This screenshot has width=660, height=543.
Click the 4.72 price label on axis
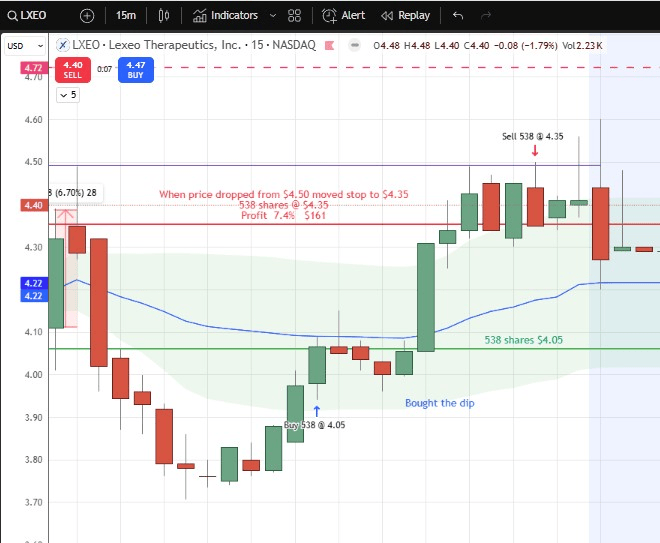33,68
